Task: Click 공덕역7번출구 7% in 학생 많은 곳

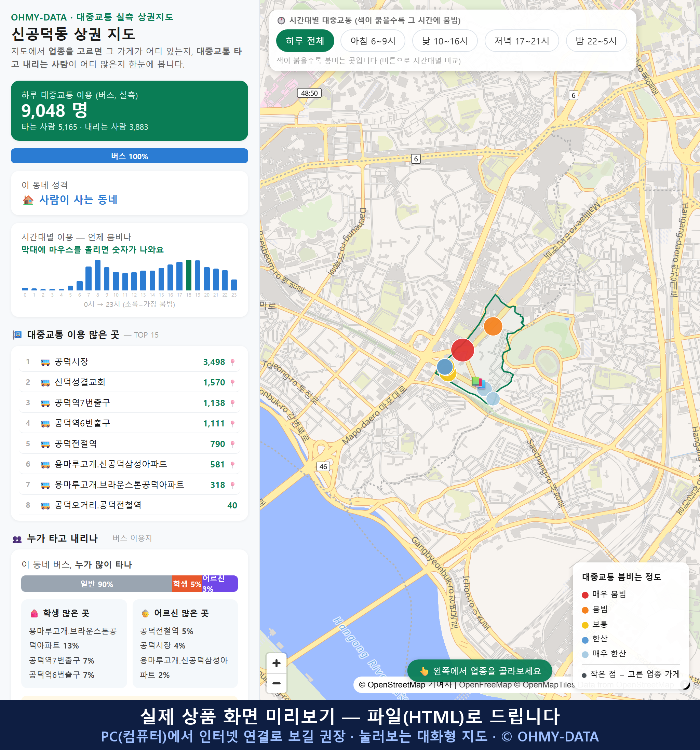Action: (x=62, y=660)
